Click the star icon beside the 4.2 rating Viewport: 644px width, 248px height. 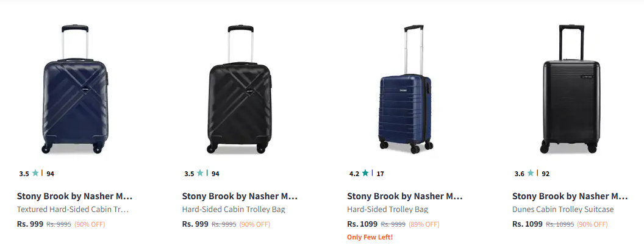point(365,174)
